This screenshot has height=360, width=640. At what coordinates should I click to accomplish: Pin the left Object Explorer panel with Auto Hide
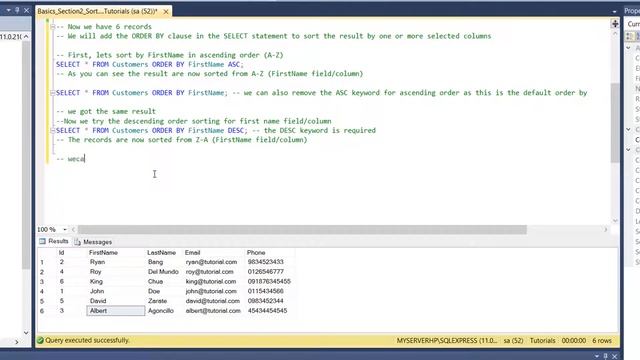click(x=17, y=10)
